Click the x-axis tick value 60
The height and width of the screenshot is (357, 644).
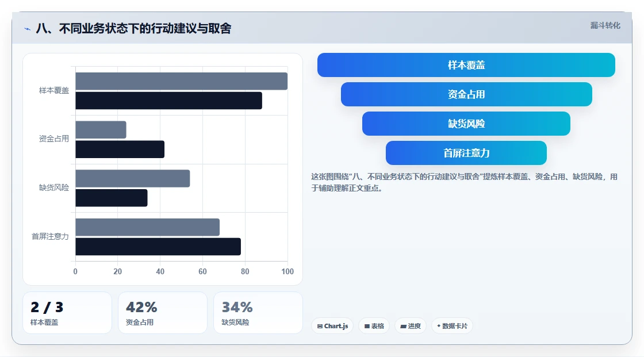tap(202, 271)
